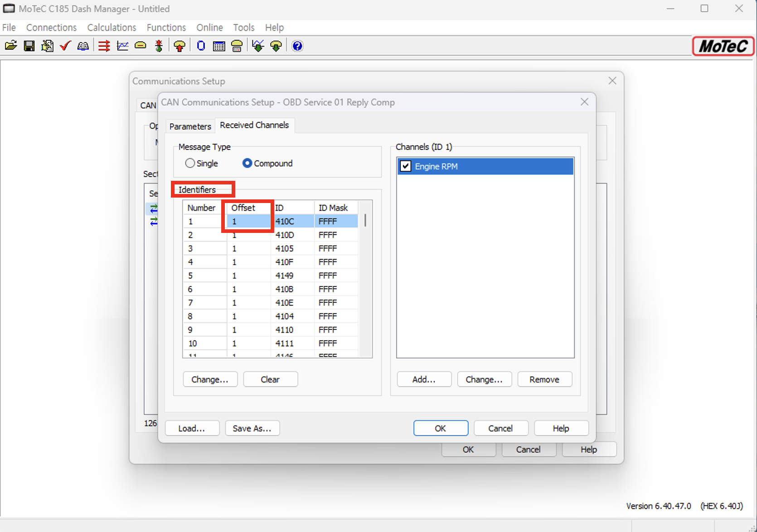757x532 pixels.
Task: Open the logging graph icon
Action: tap(122, 46)
